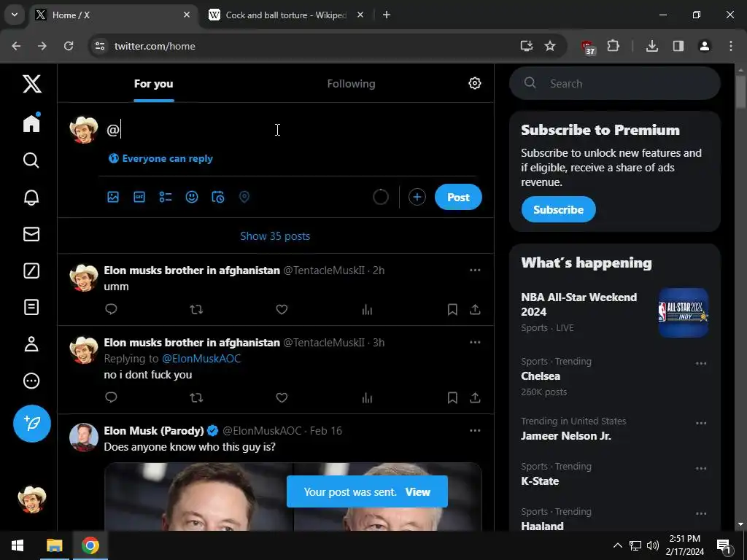
Task: Open Home from sidebar house icon
Action: coord(31,122)
